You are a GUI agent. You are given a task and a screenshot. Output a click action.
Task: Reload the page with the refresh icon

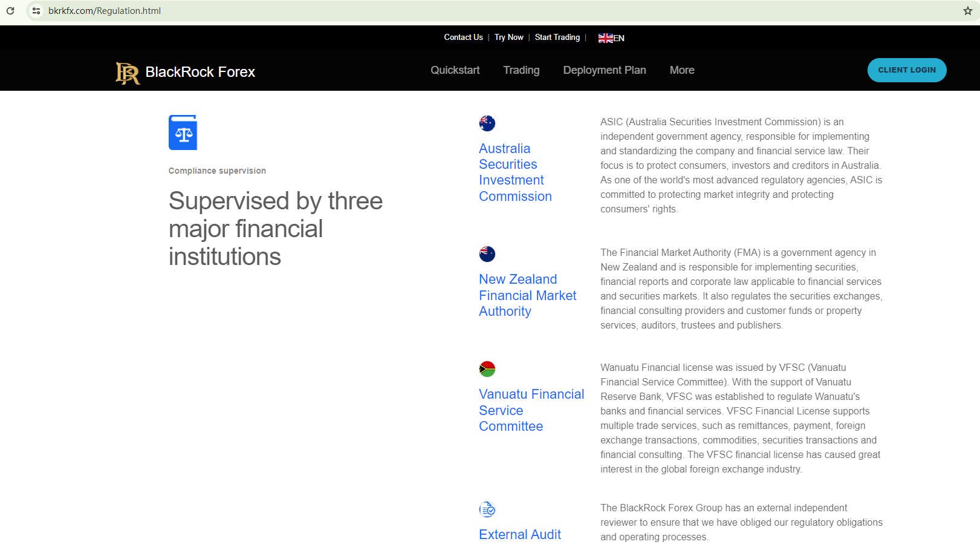point(10,11)
